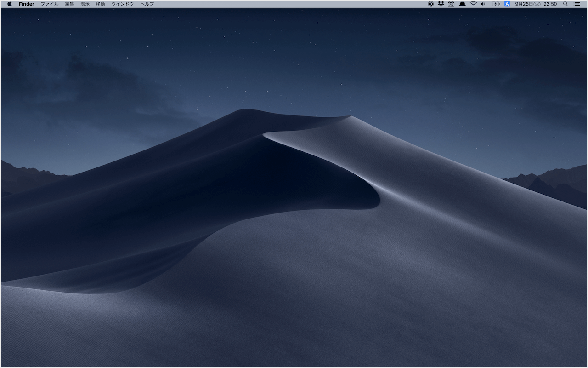Click the black hat menu bar icon
The width and height of the screenshot is (588, 368).
pyautogui.click(x=462, y=4)
